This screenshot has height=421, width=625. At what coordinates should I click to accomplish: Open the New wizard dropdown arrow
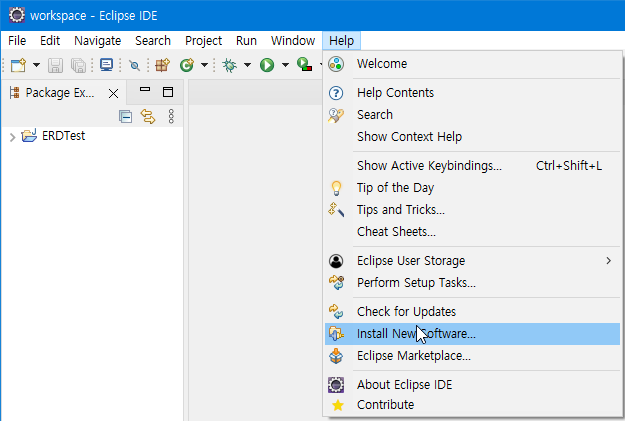tap(36, 65)
